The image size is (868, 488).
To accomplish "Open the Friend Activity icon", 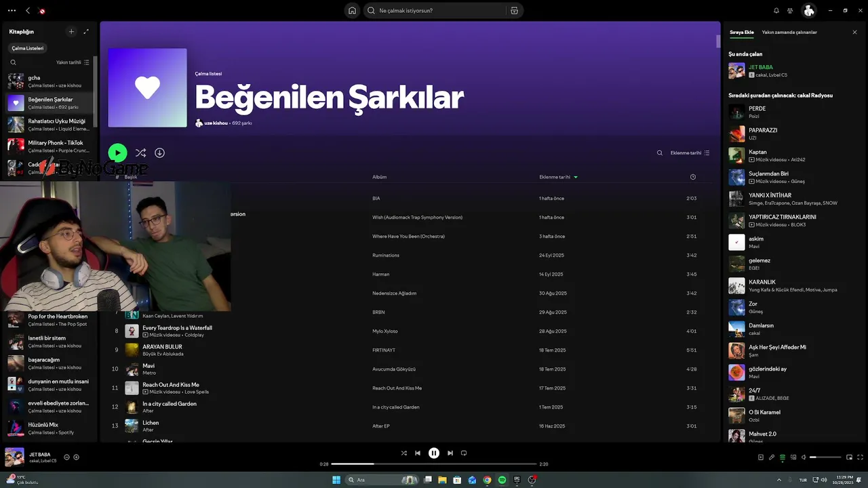I will tap(790, 11).
